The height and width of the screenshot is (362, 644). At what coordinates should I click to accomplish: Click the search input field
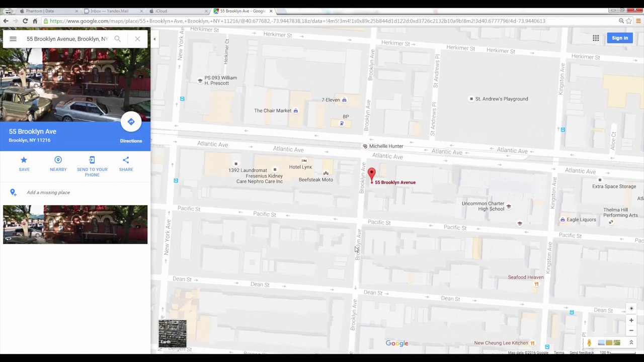(67, 39)
